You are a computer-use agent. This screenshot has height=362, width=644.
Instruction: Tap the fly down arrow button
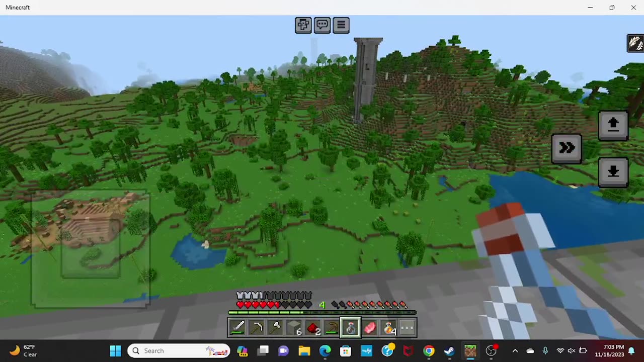point(613,172)
